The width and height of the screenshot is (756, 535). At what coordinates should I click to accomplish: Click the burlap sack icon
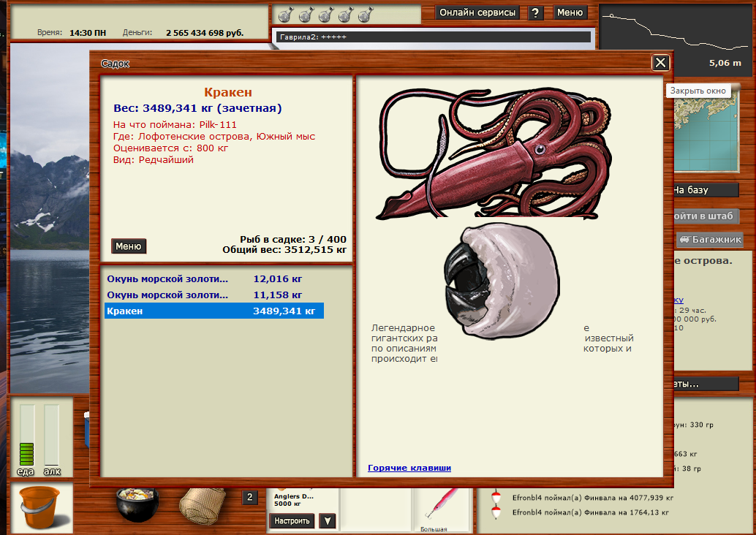click(x=203, y=506)
